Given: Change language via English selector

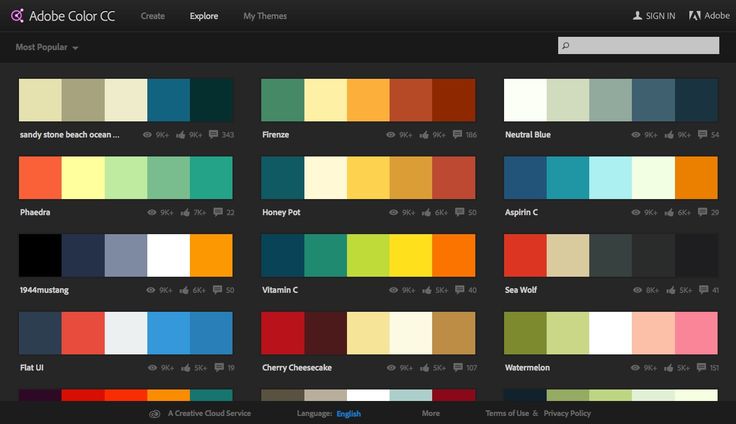Looking at the screenshot, I should [348, 414].
